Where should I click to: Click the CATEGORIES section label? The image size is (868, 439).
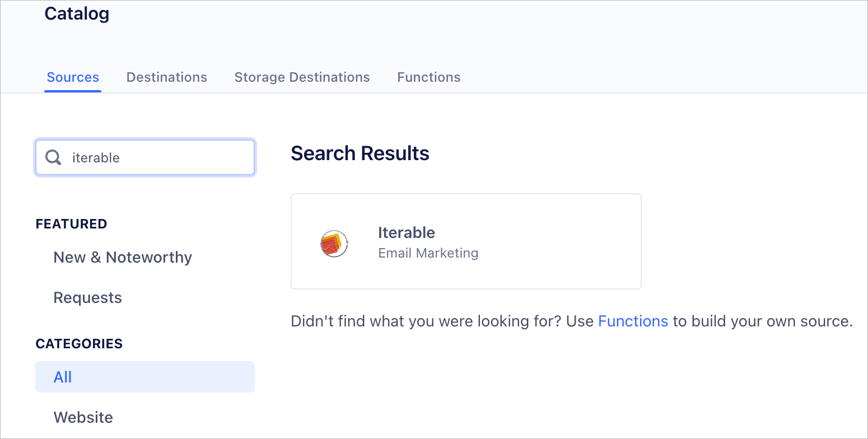click(79, 344)
